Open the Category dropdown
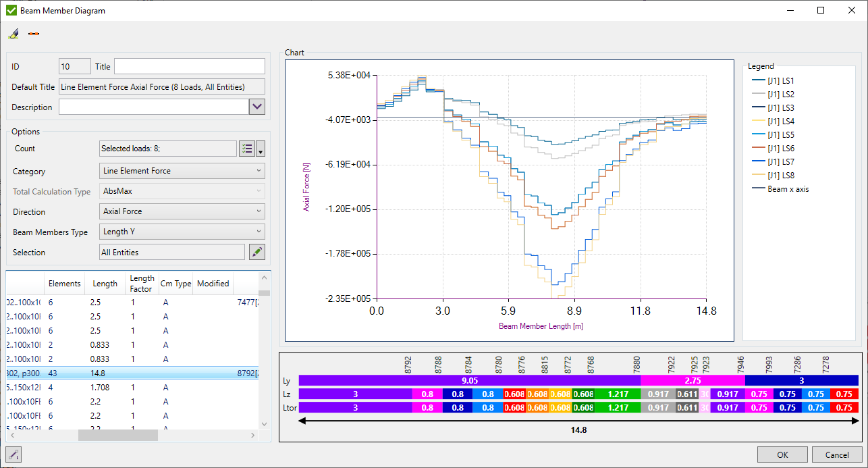This screenshot has width=868, height=468. 182,171
